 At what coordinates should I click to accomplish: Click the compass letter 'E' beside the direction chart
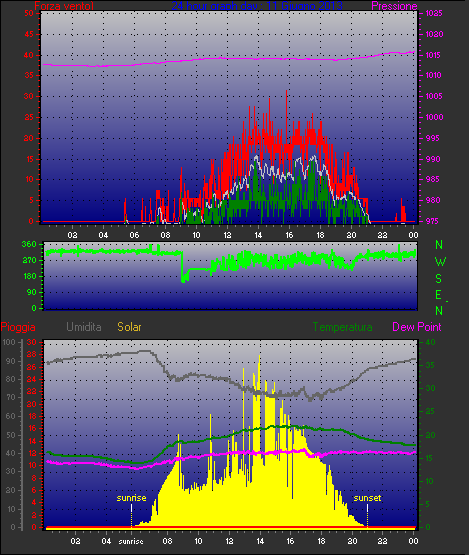439,295
